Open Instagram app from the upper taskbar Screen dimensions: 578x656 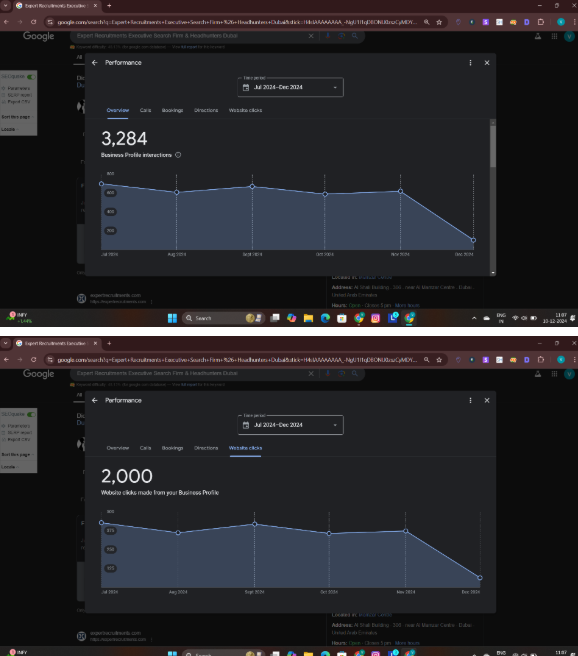pos(376,318)
